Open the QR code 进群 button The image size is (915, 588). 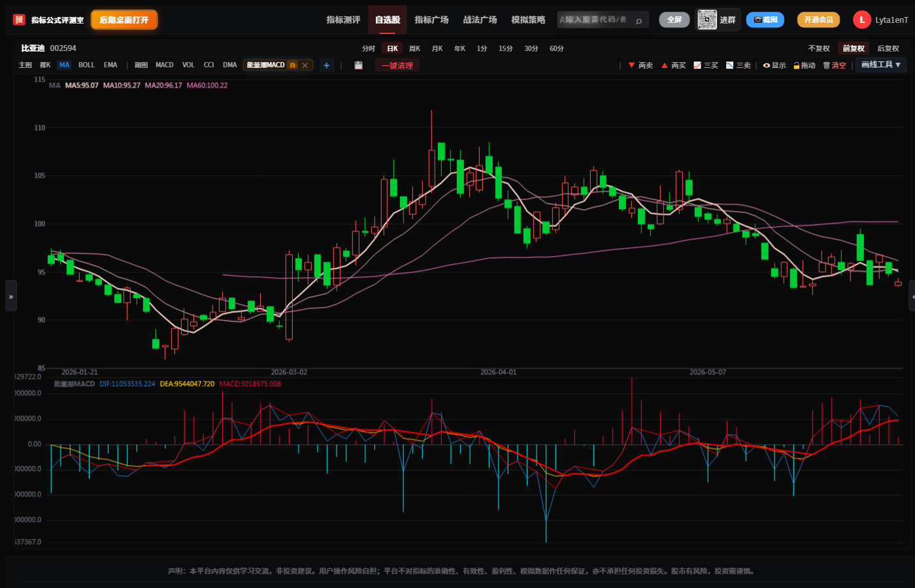click(x=718, y=20)
